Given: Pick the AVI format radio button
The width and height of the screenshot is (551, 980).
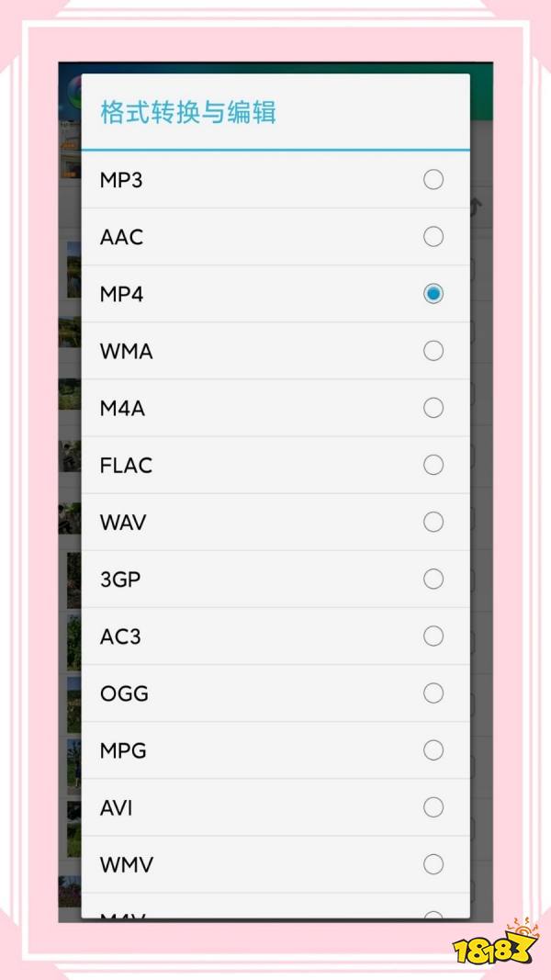Looking at the screenshot, I should 433,807.
